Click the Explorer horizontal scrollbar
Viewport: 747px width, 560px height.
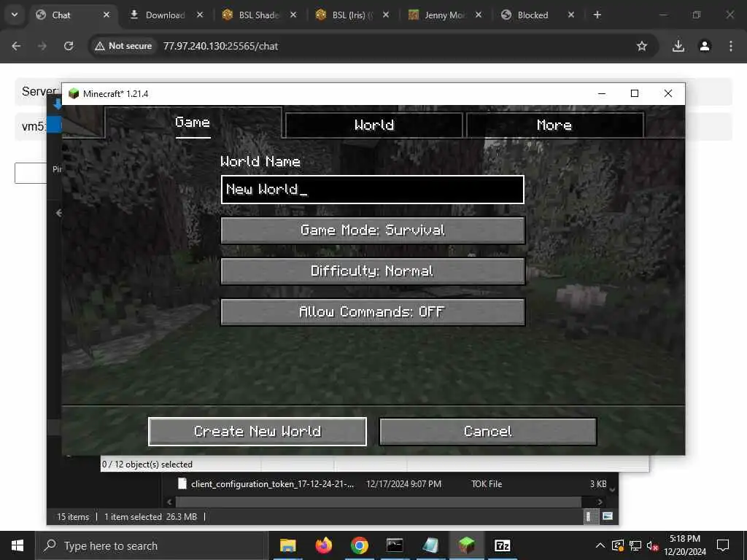click(x=379, y=502)
